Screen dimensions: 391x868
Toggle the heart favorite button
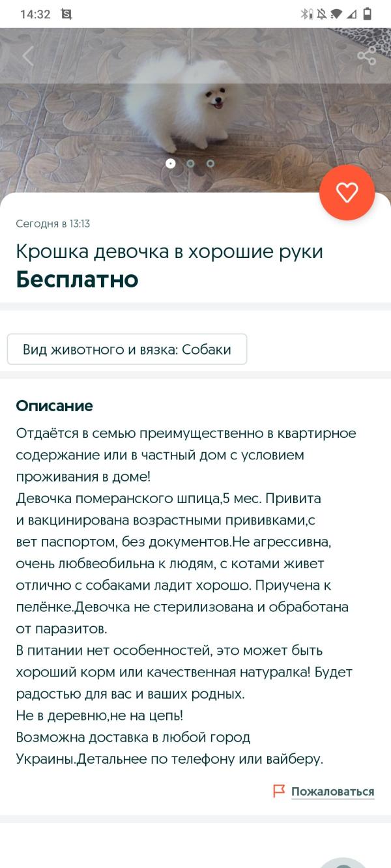tap(347, 192)
